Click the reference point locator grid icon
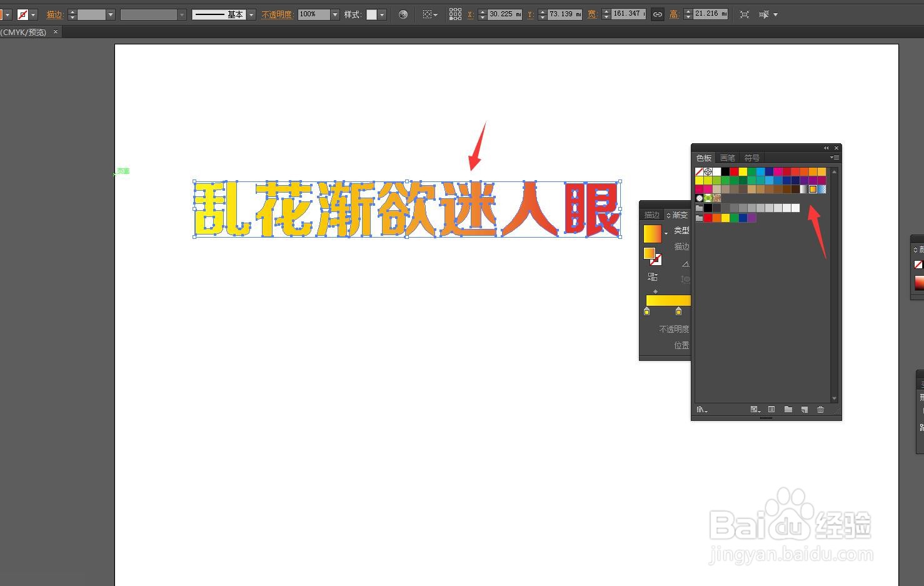The height and width of the screenshot is (586, 924). [455, 14]
